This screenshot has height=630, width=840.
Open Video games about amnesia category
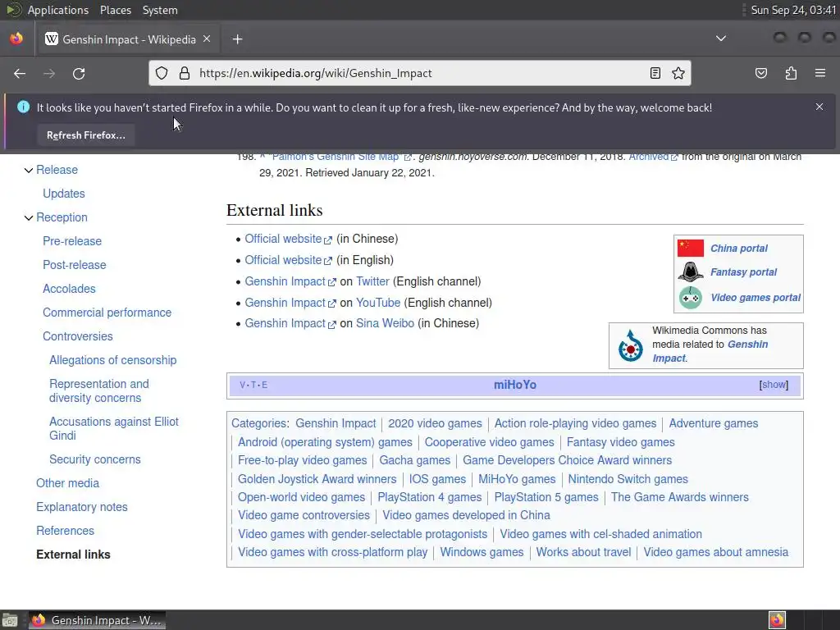point(715,552)
